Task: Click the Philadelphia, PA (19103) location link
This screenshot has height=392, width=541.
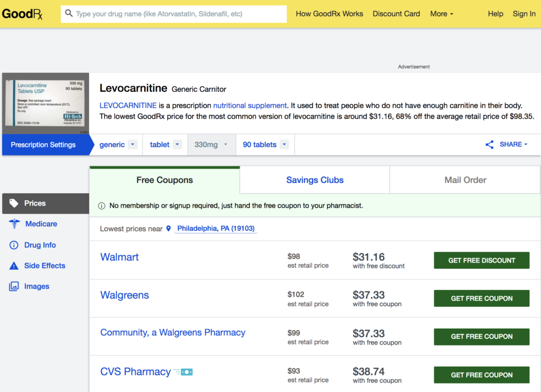Action: point(216,228)
